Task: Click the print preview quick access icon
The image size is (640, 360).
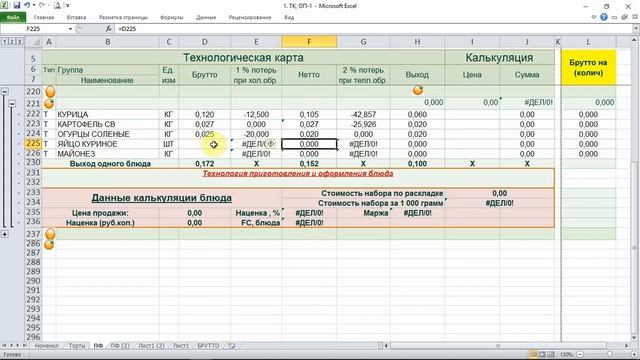Action: pos(58,6)
